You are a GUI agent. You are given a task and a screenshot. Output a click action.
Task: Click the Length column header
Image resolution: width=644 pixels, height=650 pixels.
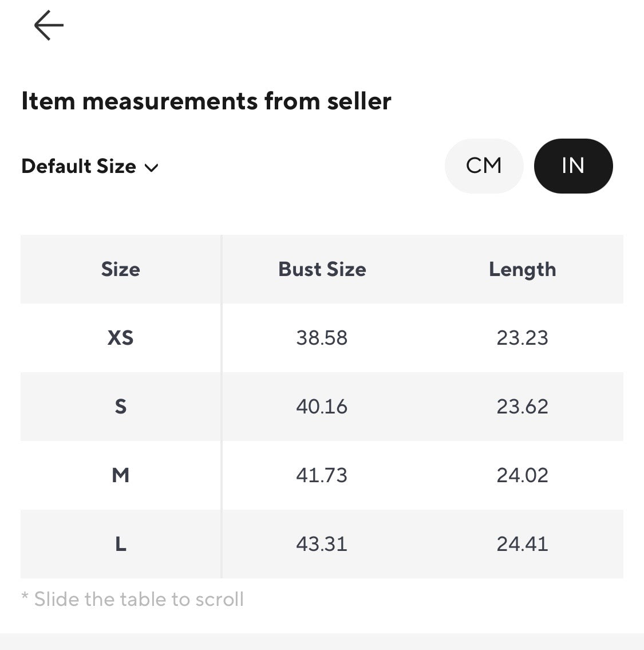tap(522, 270)
